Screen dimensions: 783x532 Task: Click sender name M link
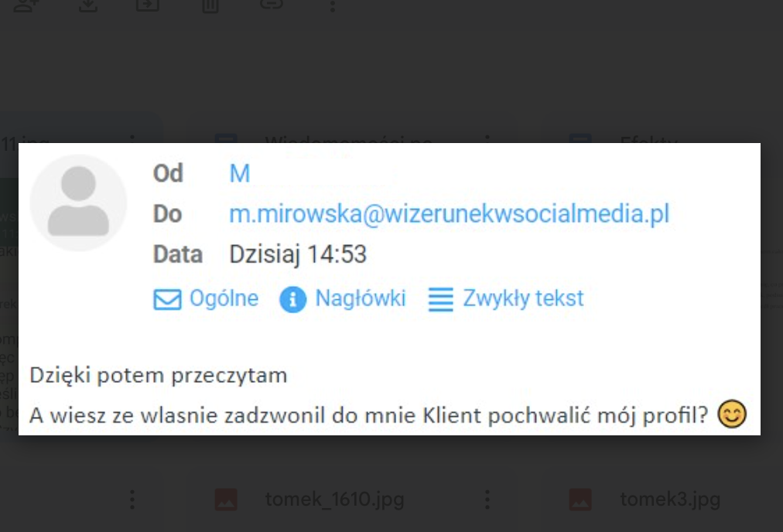[x=239, y=174]
